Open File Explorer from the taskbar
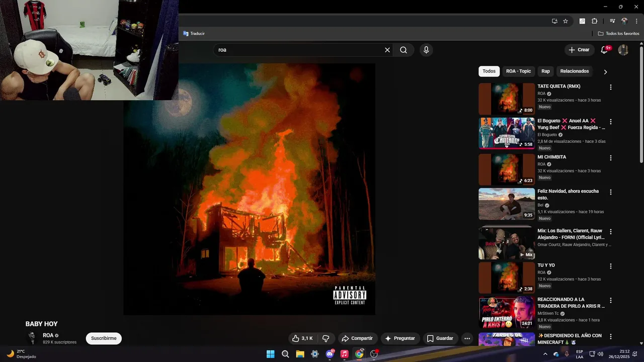Viewport: 644px width, 362px height. [x=300, y=354]
